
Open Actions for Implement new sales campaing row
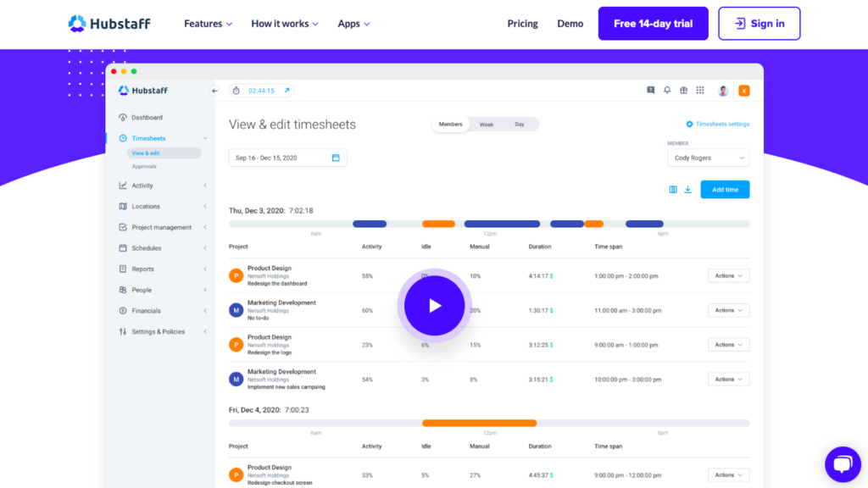click(x=728, y=379)
